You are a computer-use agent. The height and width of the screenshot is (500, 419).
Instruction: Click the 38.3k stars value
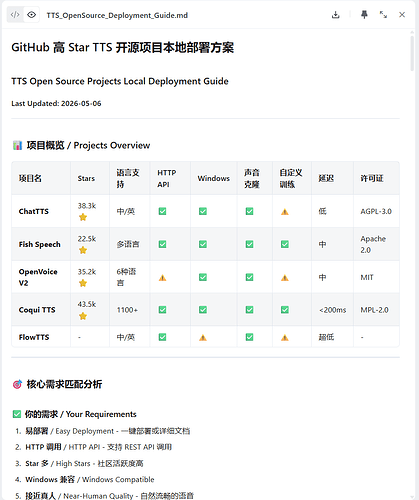(x=87, y=206)
